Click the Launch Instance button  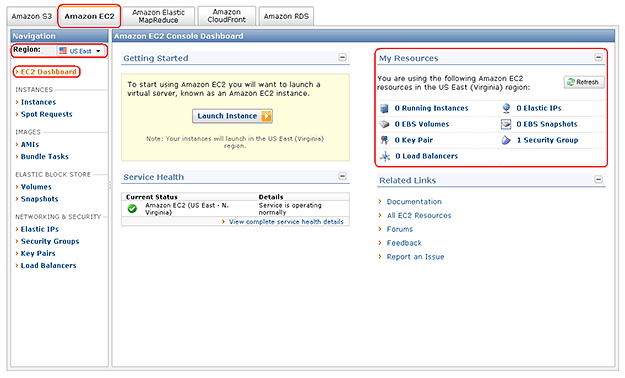(x=232, y=116)
